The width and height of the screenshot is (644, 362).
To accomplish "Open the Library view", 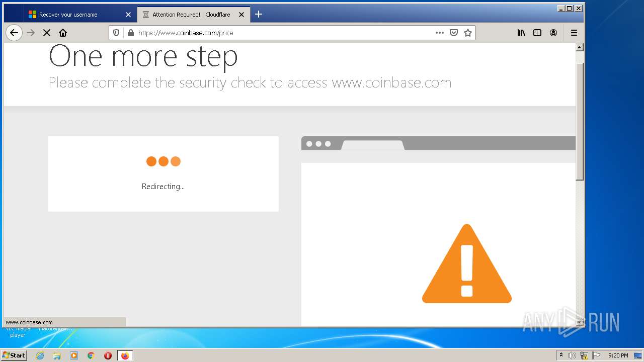I will click(521, 33).
